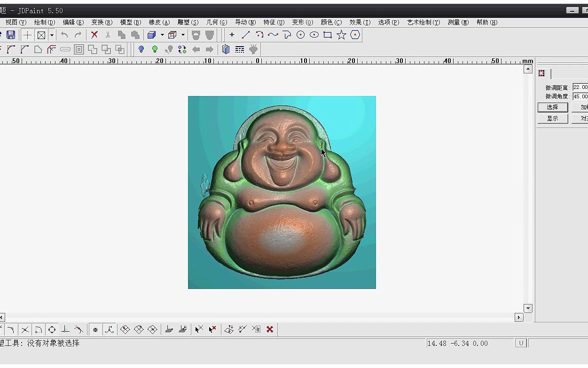
Task: Click the horizontal scrollbar right arrow
Action: pos(519,317)
